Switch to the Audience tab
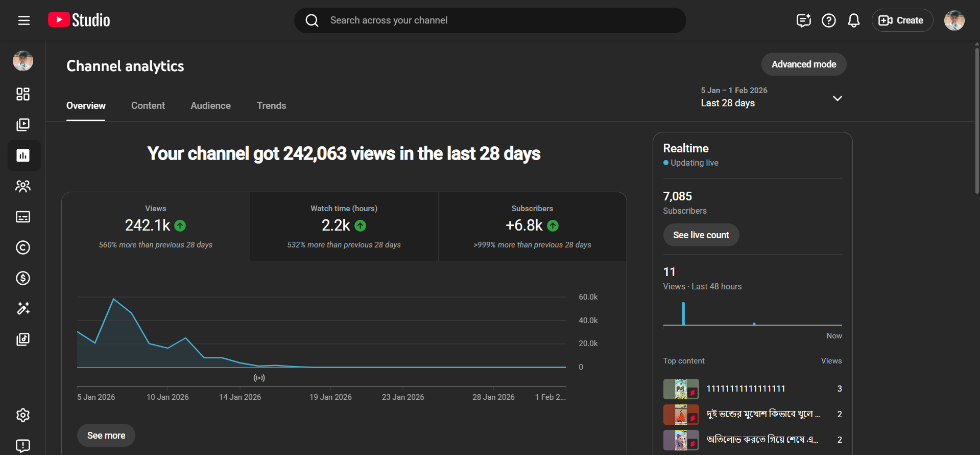 tap(210, 106)
